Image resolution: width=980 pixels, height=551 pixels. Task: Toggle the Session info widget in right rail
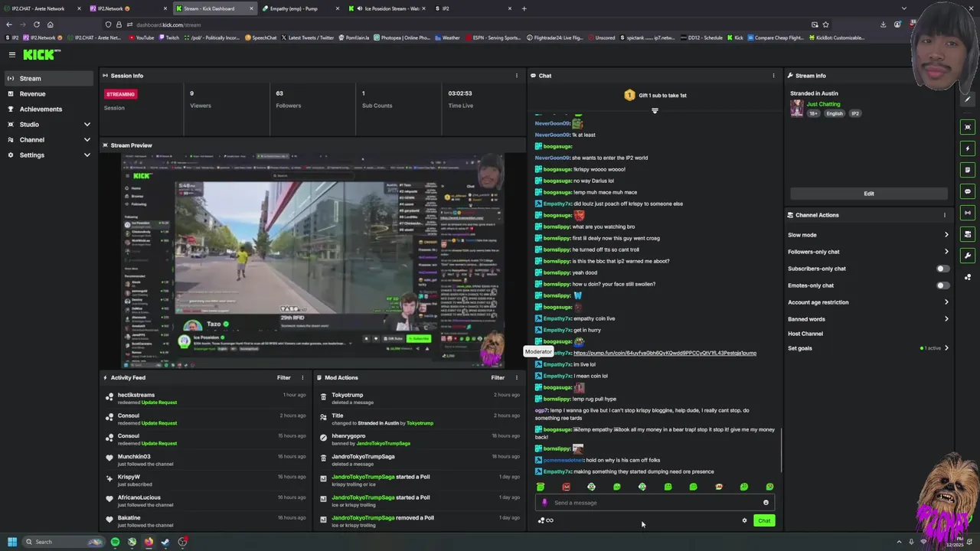(x=968, y=127)
